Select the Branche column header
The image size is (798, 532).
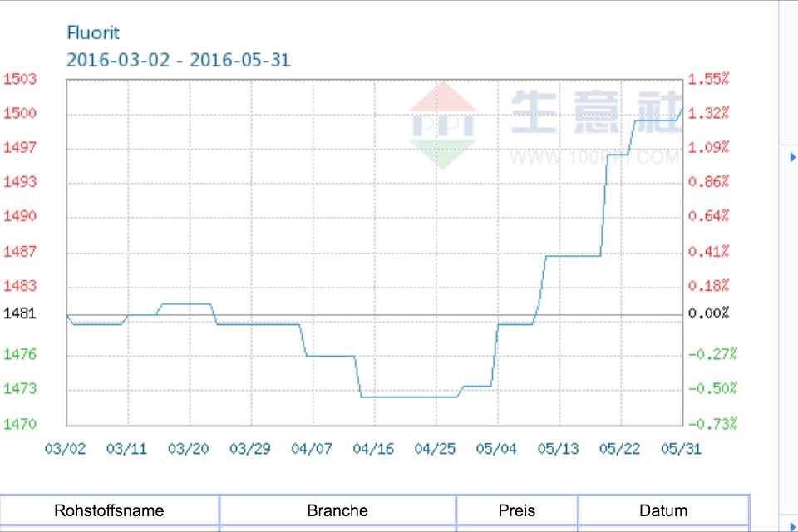point(337,510)
